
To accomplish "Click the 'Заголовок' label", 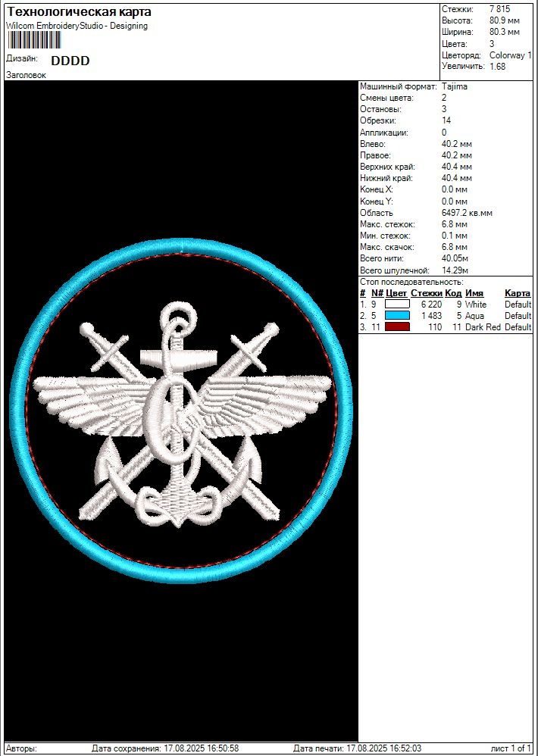I will (x=26, y=75).
